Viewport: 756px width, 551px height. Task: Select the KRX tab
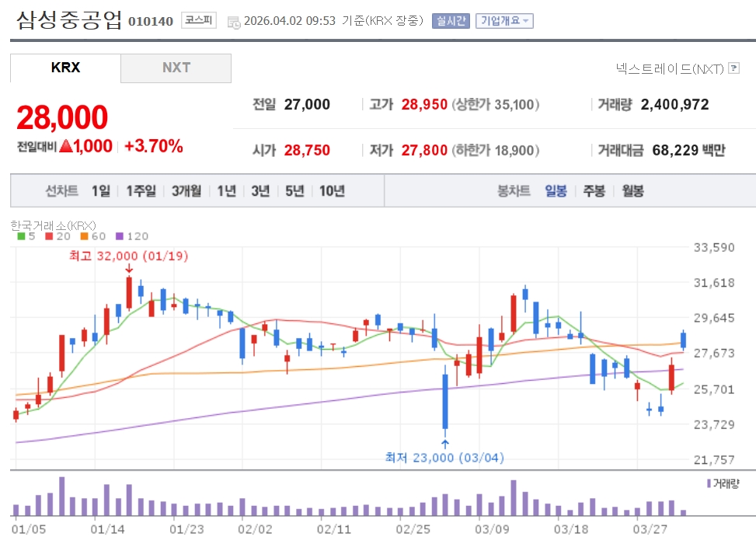point(65,68)
